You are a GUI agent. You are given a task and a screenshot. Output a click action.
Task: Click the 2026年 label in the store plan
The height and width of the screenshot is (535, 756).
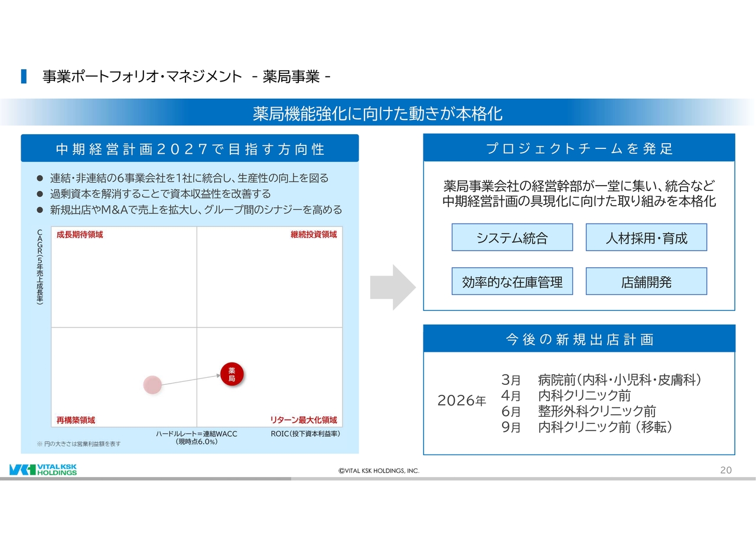click(461, 401)
